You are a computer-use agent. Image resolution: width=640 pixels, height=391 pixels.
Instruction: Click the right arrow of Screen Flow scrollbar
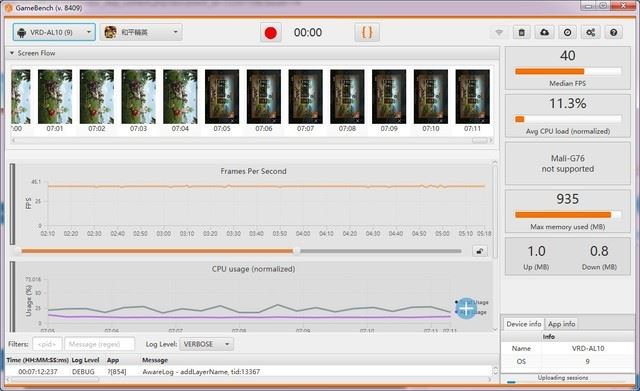pyautogui.click(x=491, y=140)
